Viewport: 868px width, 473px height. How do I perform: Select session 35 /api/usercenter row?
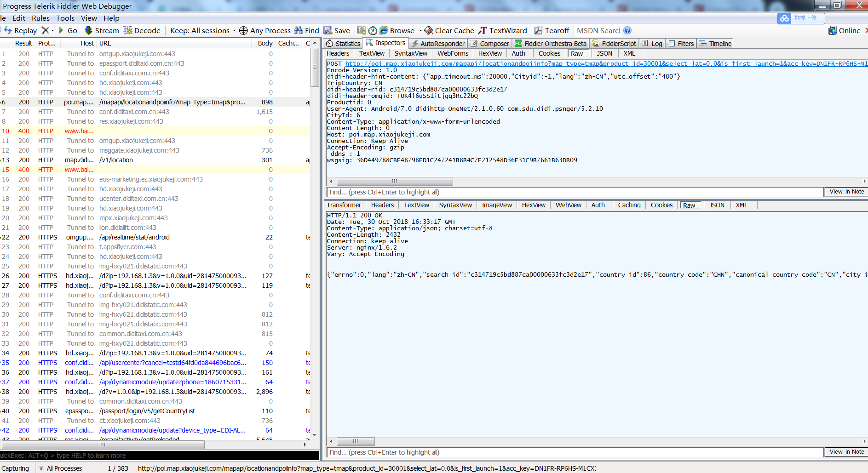(155, 363)
